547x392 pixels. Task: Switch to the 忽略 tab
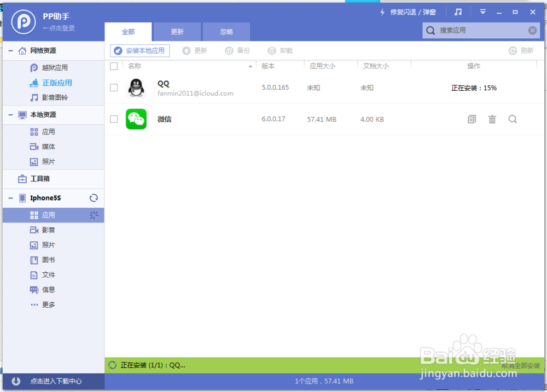click(226, 32)
